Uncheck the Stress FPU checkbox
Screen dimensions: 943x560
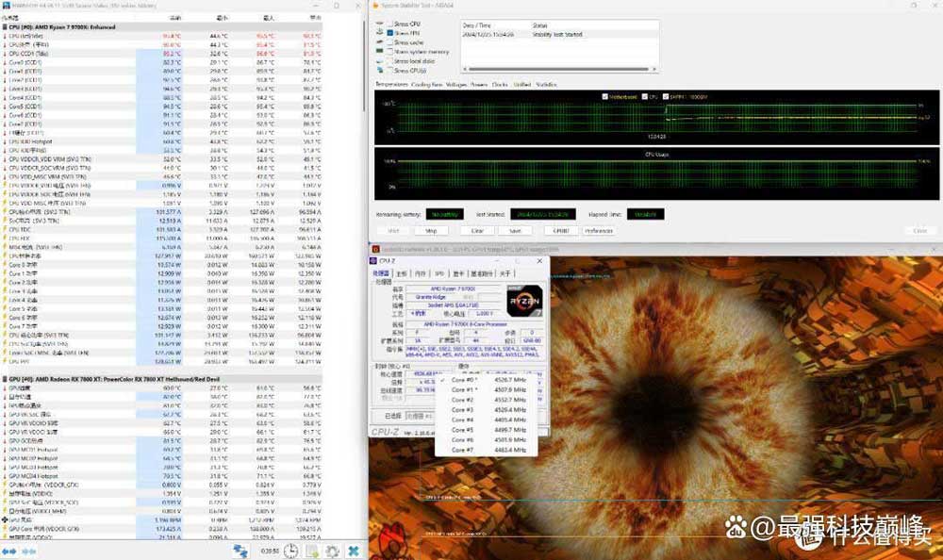click(x=390, y=32)
